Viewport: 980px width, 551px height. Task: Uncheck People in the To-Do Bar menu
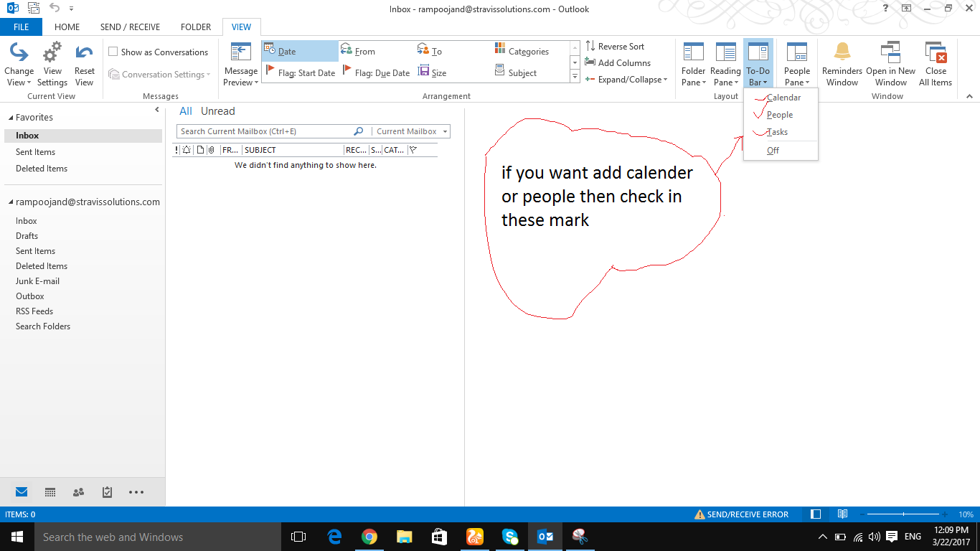click(x=778, y=115)
